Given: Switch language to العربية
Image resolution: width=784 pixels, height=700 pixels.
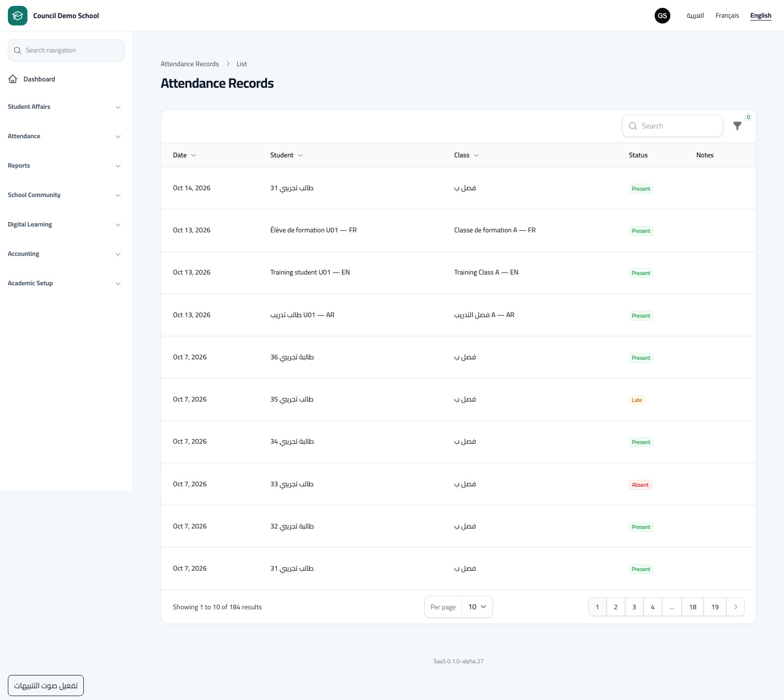Looking at the screenshot, I should pyautogui.click(x=695, y=16).
